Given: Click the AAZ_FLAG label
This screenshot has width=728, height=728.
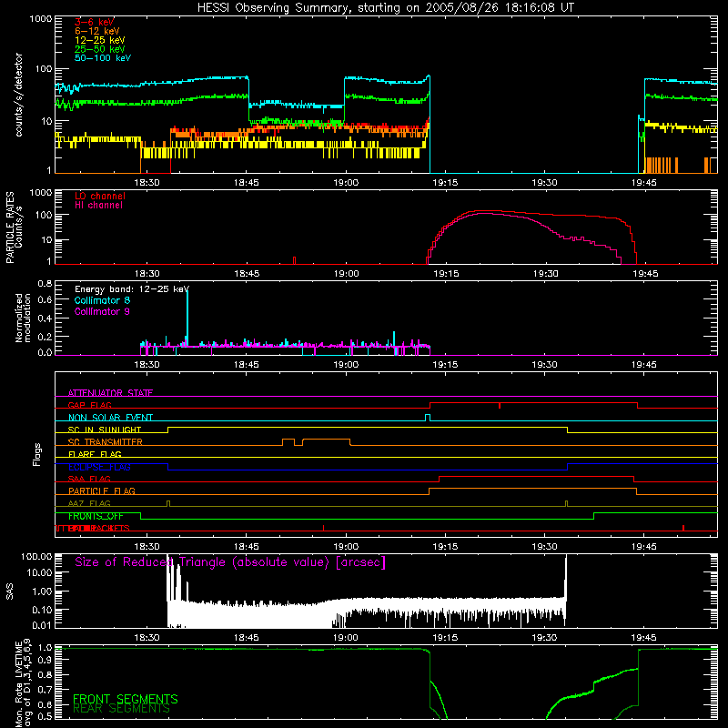Looking at the screenshot, I should (89, 503).
